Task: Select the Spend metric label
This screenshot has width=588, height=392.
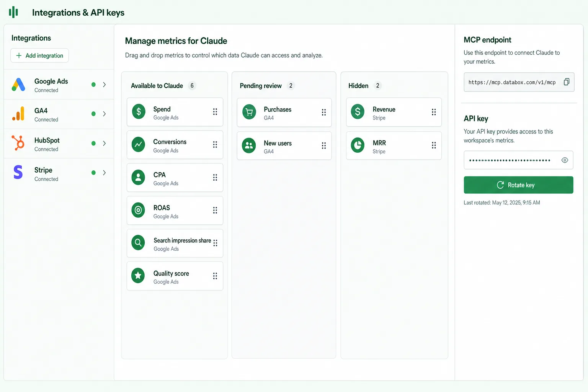Action: coord(162,109)
